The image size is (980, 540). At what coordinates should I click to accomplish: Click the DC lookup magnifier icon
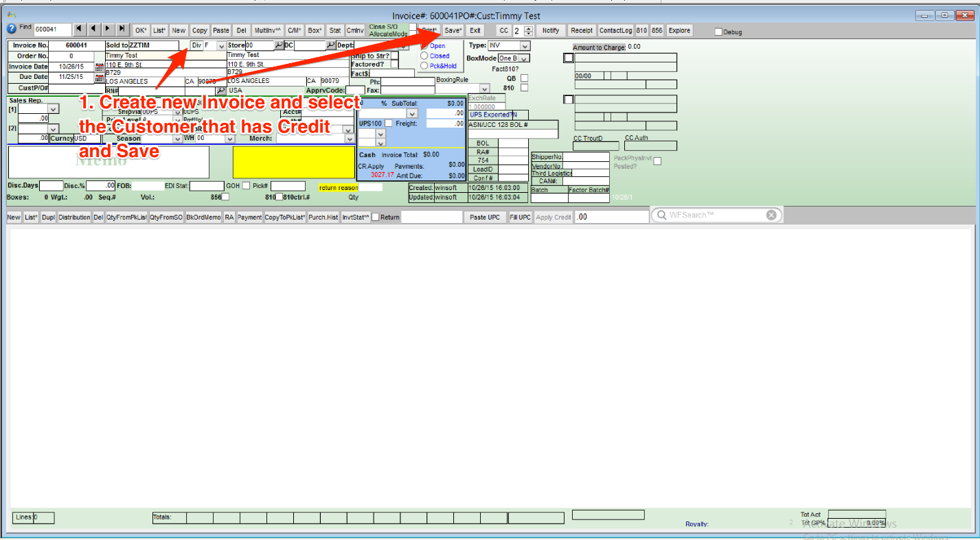coord(330,45)
